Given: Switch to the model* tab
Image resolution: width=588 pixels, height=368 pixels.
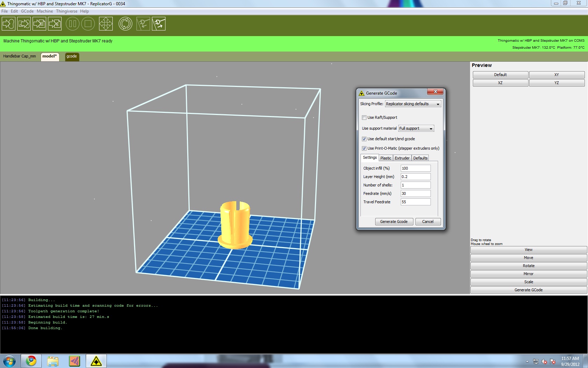Looking at the screenshot, I should tap(50, 57).
